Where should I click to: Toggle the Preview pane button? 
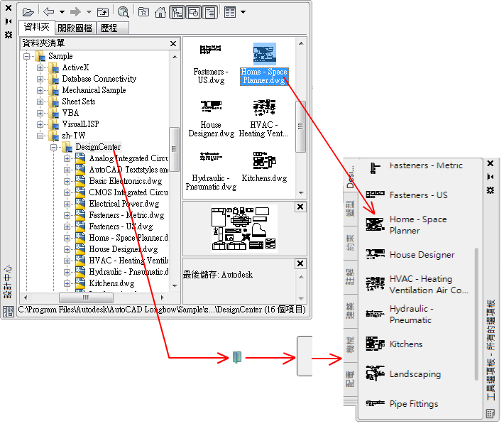pos(194,13)
